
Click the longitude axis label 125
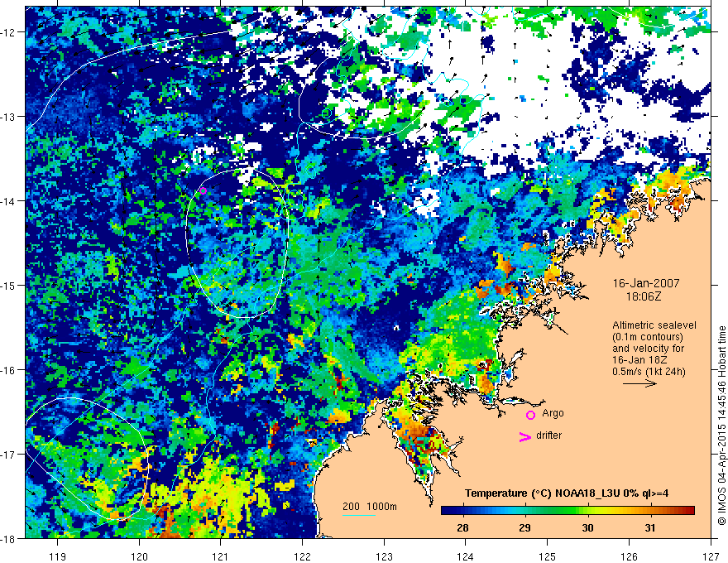click(x=548, y=556)
